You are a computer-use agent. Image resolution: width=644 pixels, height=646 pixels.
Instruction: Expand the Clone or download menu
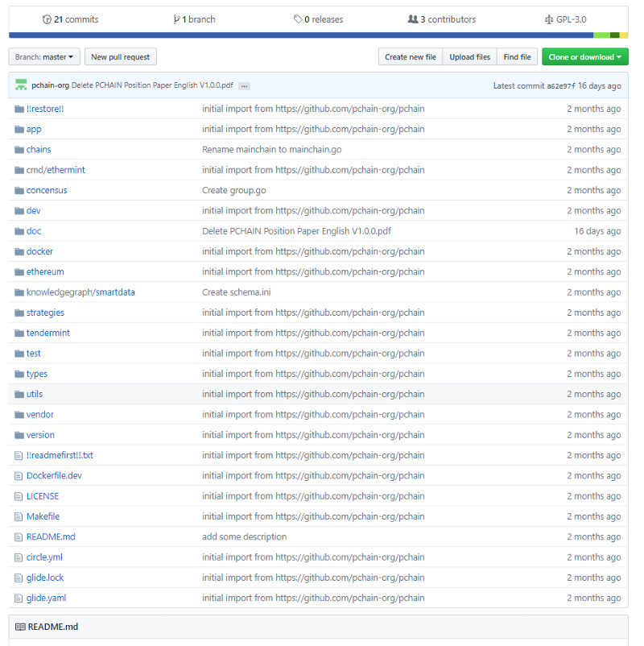coord(585,57)
